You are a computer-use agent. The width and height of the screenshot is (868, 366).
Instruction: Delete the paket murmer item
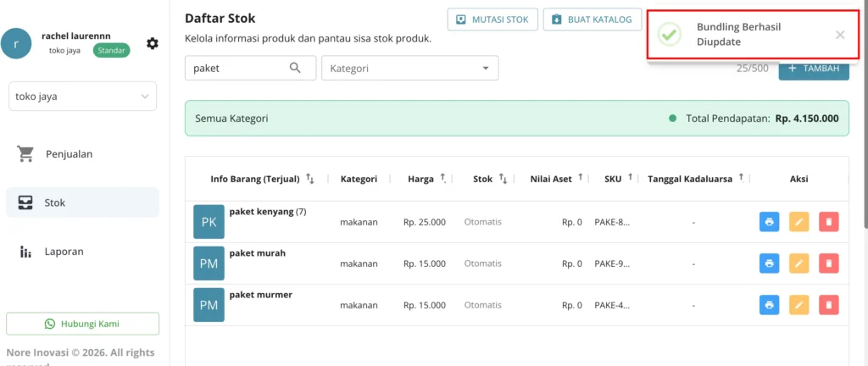829,305
